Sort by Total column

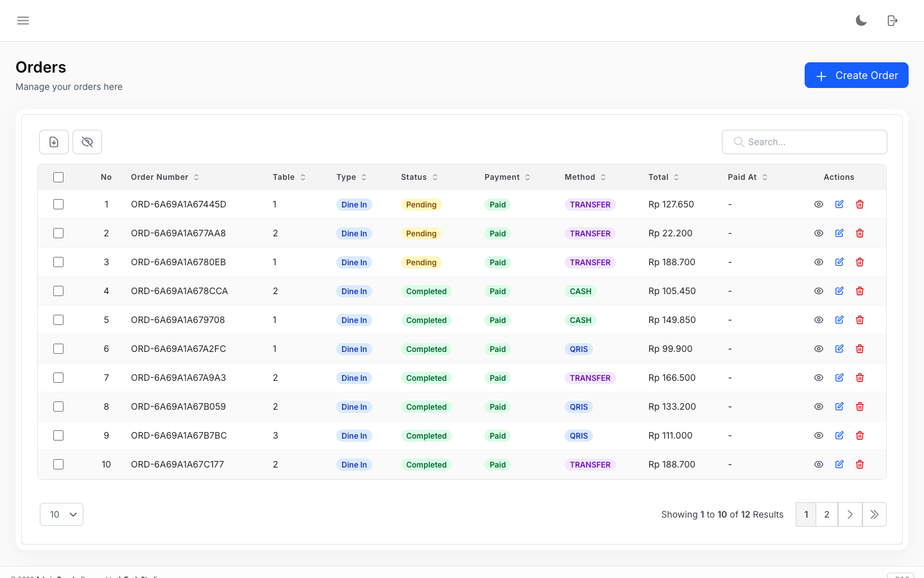pos(664,177)
